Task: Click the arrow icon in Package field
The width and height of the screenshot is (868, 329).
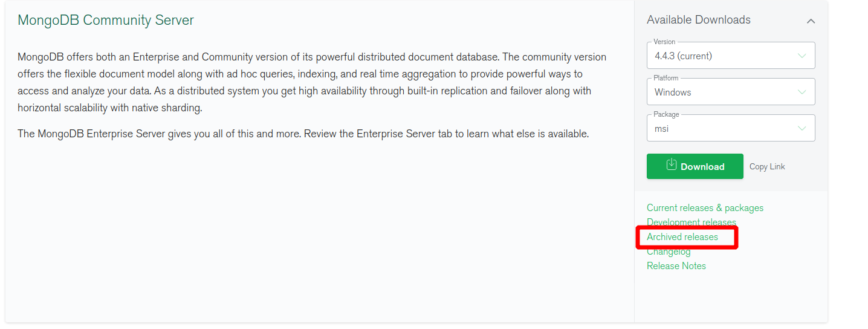Action: [802, 129]
